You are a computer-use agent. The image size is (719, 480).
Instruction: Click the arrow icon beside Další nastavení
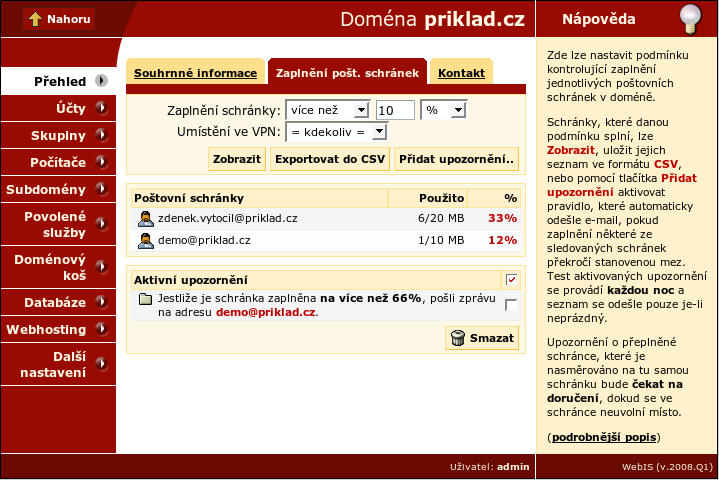[101, 364]
